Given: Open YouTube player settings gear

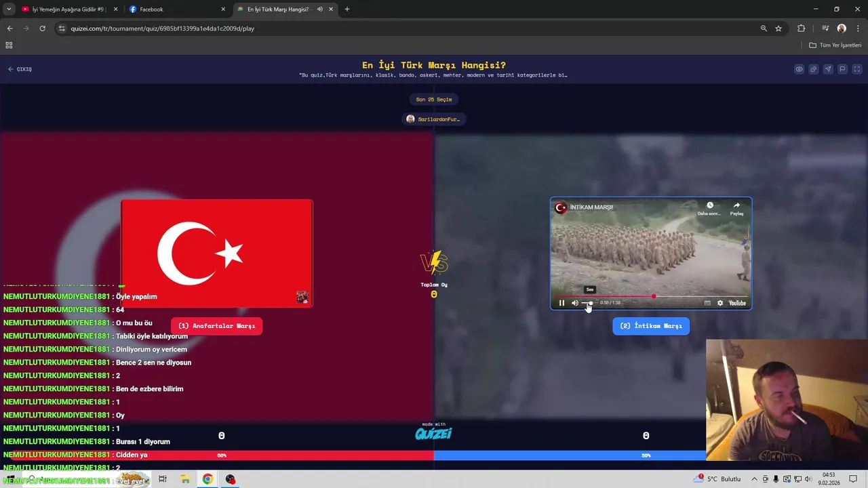Looking at the screenshot, I should tap(720, 303).
